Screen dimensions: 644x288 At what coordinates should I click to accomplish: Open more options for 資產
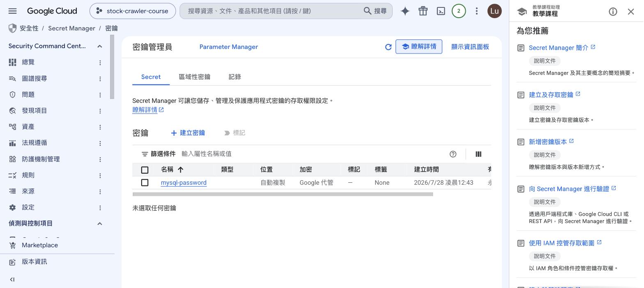100,127
